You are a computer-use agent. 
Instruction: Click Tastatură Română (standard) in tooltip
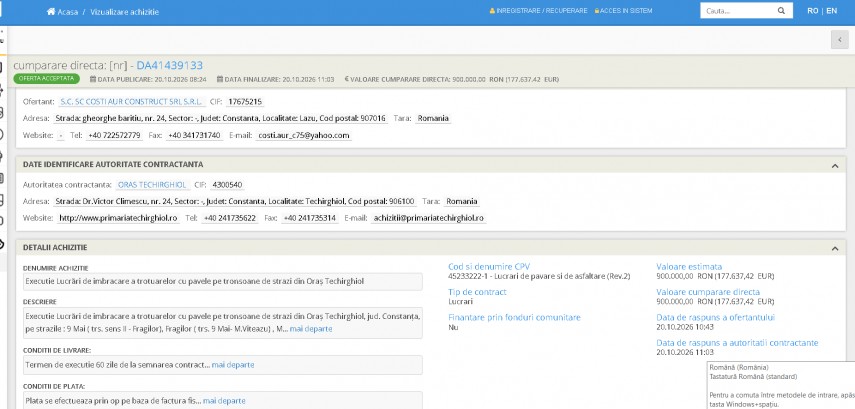click(752, 376)
